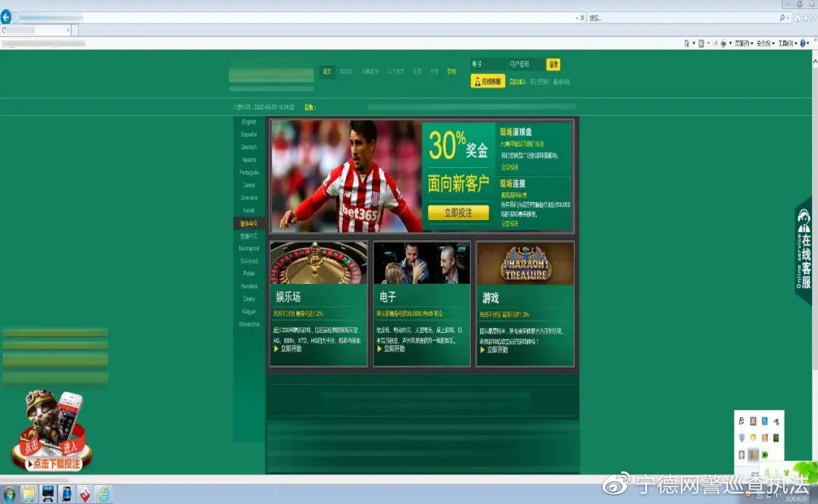Expand the address bar history dropdown

point(576,17)
